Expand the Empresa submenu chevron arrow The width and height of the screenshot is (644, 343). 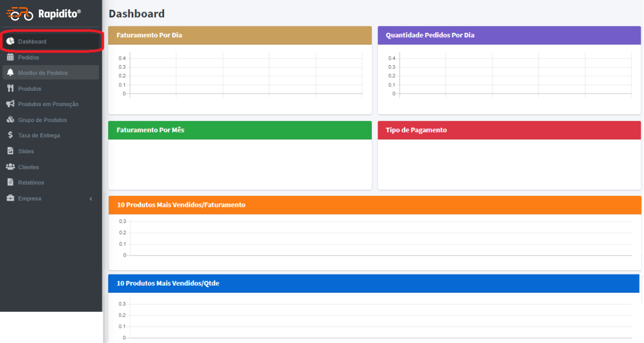pyautogui.click(x=91, y=199)
